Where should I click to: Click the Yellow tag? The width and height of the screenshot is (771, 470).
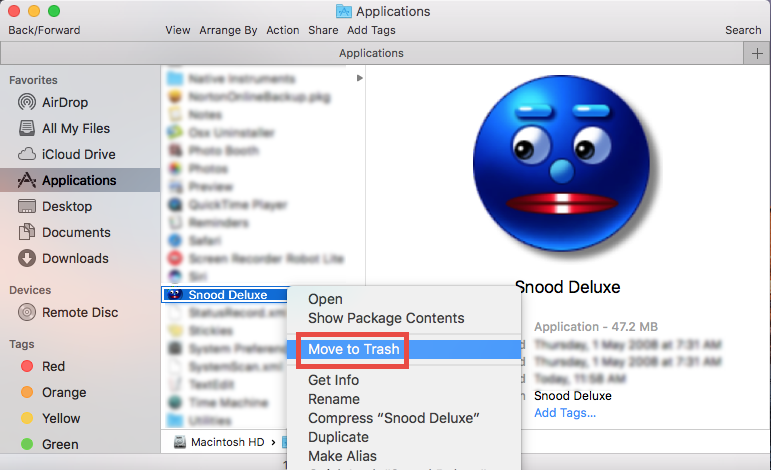(51, 418)
